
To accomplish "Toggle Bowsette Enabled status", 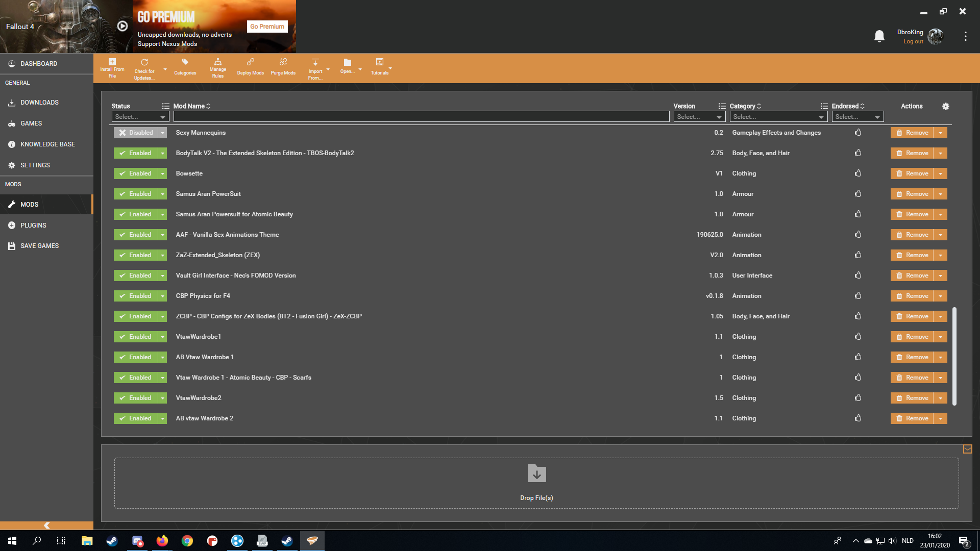I will [136, 173].
